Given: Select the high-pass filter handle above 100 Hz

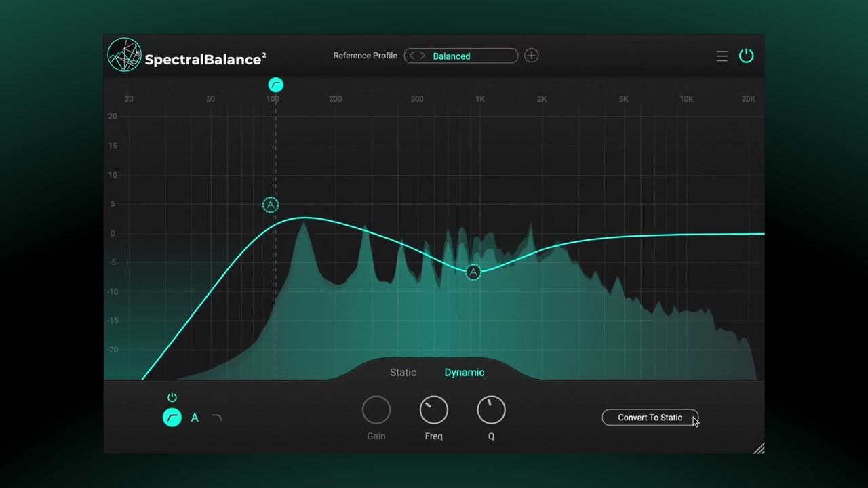Looking at the screenshot, I should [275, 85].
